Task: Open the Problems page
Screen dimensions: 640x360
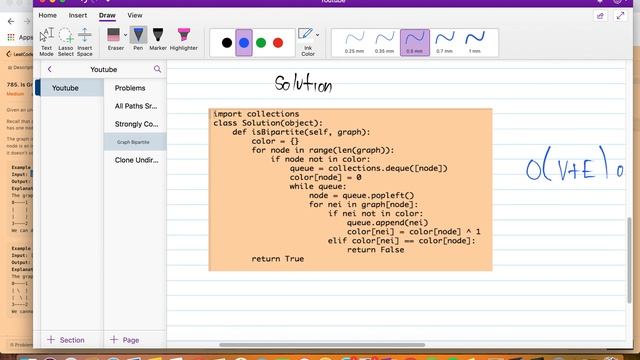Action: pos(135,88)
